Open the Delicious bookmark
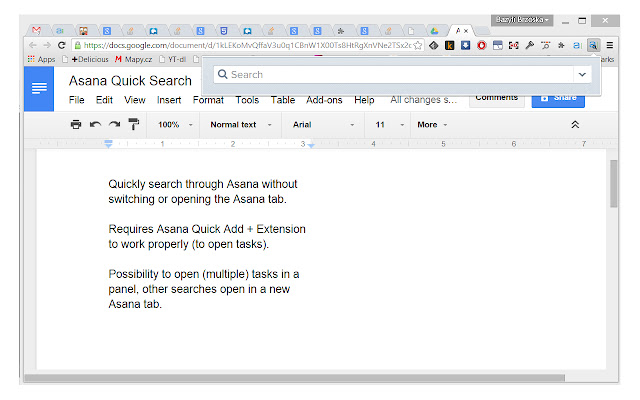640x400 pixels. 85,59
